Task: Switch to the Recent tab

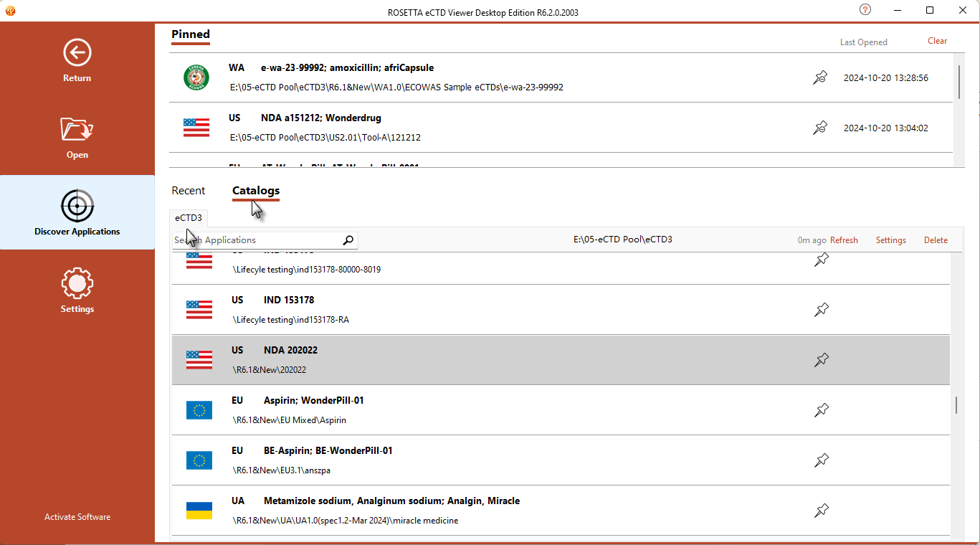Action: (189, 191)
